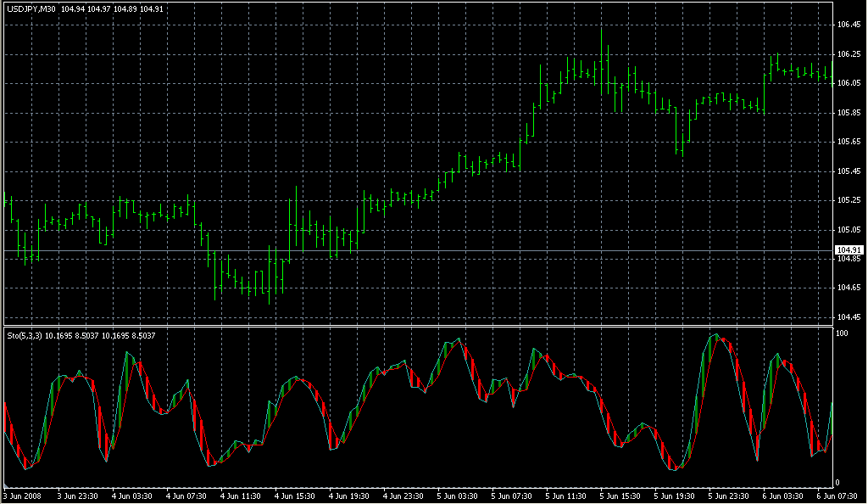Click the 106.45 price axis label
The height and width of the screenshot is (504, 868).
(x=849, y=25)
